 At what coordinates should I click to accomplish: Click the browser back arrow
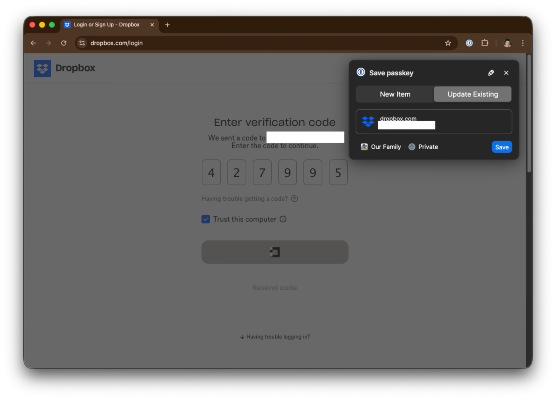click(33, 43)
